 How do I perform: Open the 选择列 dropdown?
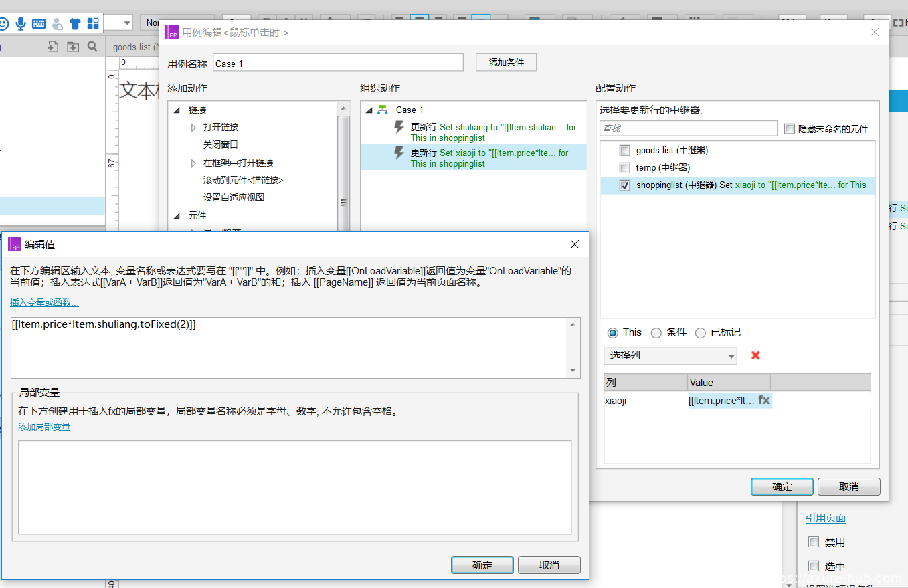(x=670, y=355)
